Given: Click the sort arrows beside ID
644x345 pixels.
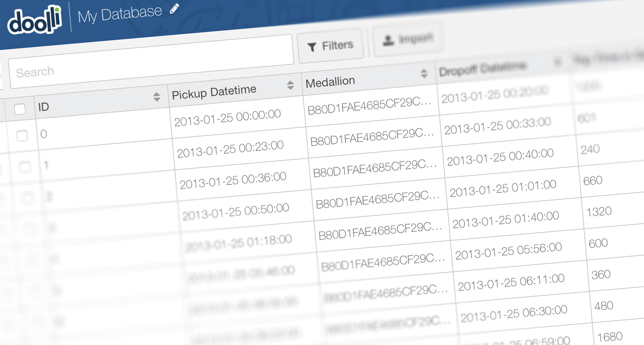Looking at the screenshot, I should click(158, 97).
